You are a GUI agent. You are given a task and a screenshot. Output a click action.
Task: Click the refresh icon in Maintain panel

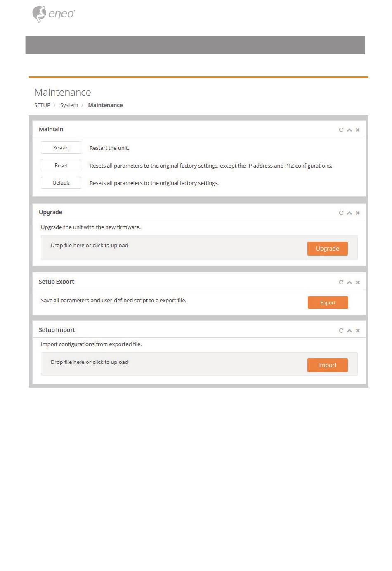coord(341,130)
